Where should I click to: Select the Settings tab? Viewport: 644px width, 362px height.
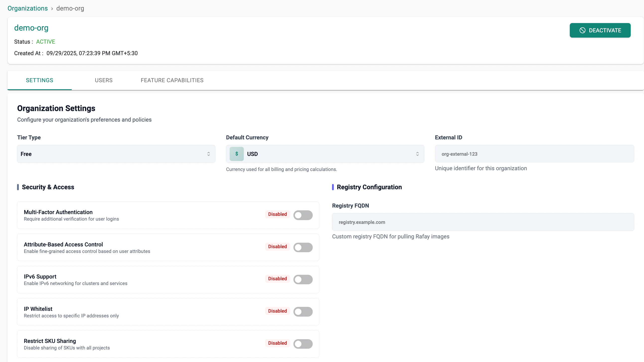40,80
